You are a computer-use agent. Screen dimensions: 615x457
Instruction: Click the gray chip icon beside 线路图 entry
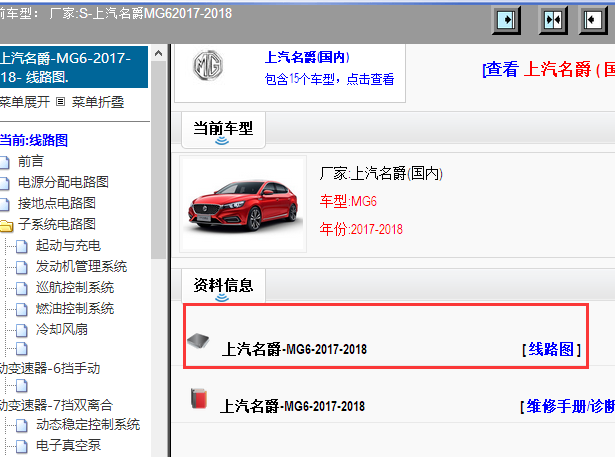point(198,340)
